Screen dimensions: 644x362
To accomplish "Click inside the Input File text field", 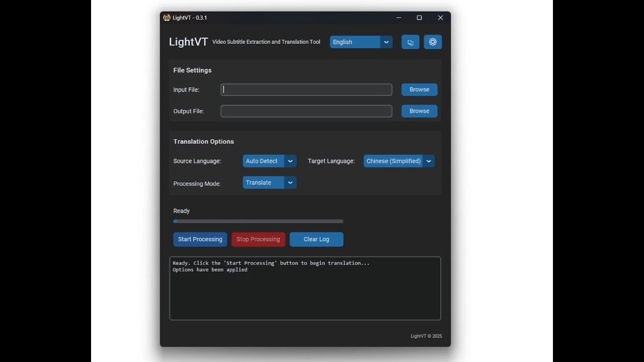I will click(x=306, y=89).
